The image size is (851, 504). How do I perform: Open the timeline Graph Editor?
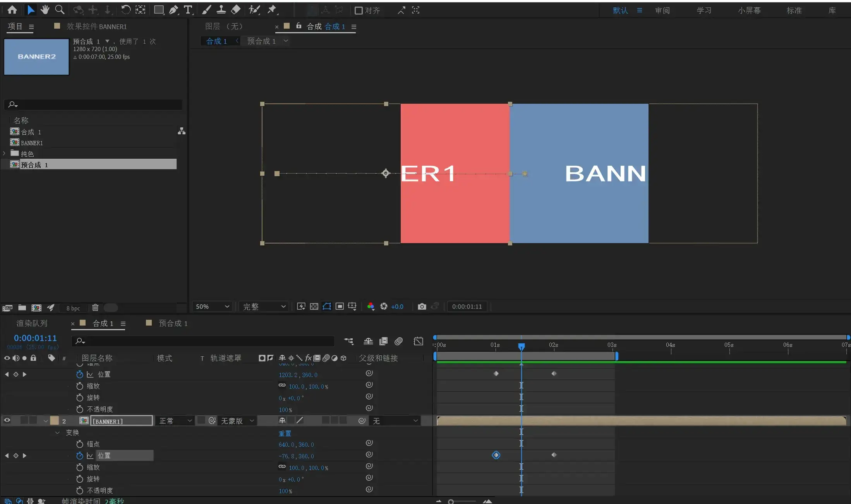coord(418,341)
